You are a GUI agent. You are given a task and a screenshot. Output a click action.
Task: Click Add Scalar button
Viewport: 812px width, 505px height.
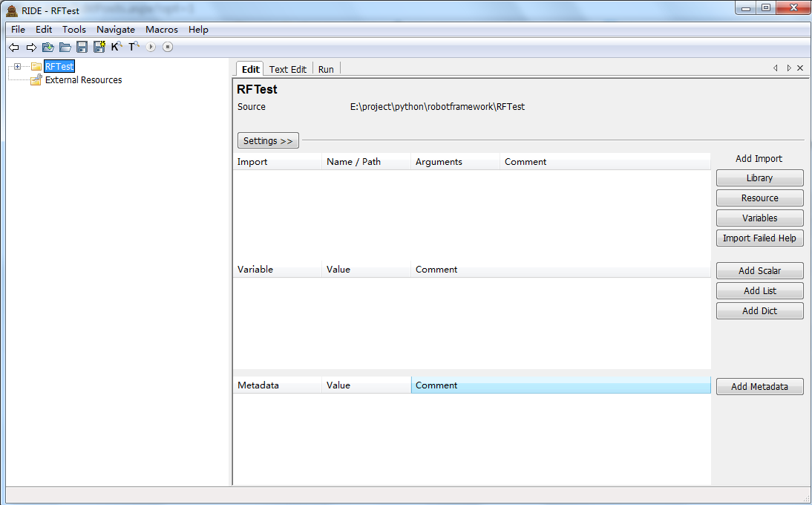tap(760, 270)
